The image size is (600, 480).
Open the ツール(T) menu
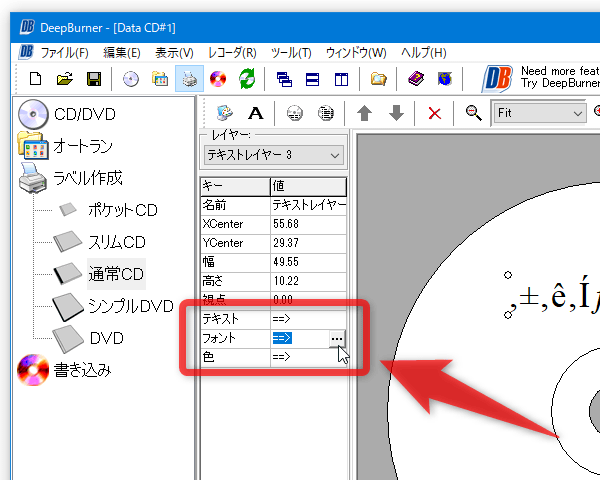[291, 53]
